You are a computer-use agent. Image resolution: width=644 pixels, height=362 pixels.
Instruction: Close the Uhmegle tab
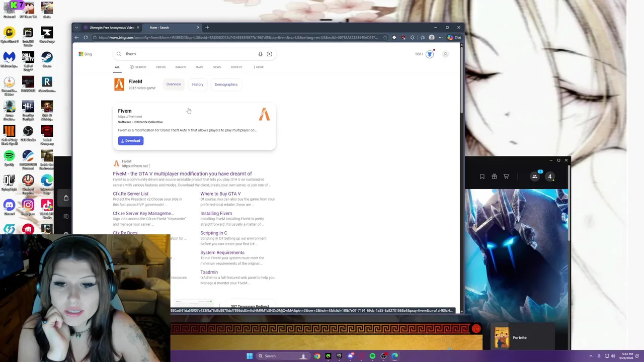click(138, 28)
